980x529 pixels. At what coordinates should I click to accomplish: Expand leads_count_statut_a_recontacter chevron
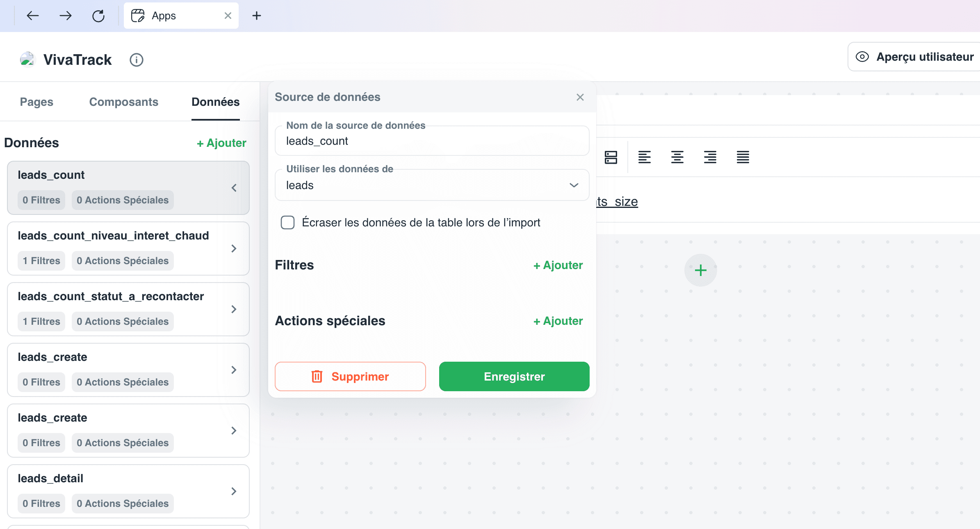(234, 309)
